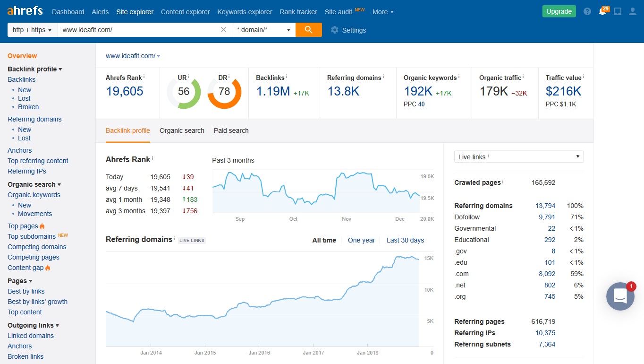The image size is (644, 364).
Task: Open the Content gap sidebar link
Action: click(25, 268)
